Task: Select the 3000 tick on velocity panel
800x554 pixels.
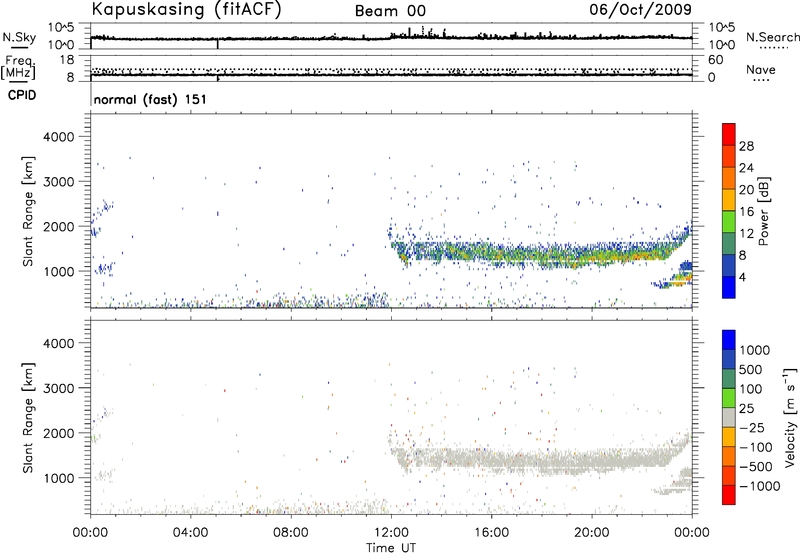Action: 59,388
